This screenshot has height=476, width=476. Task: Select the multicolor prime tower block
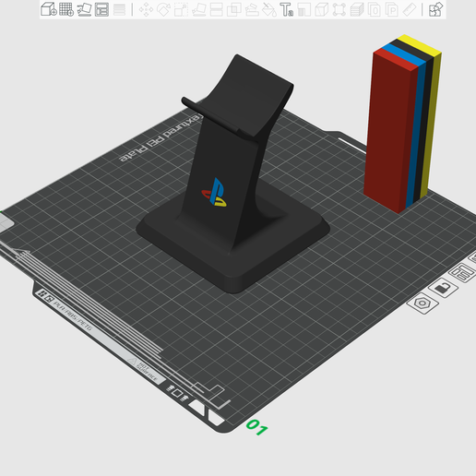[x=402, y=124]
